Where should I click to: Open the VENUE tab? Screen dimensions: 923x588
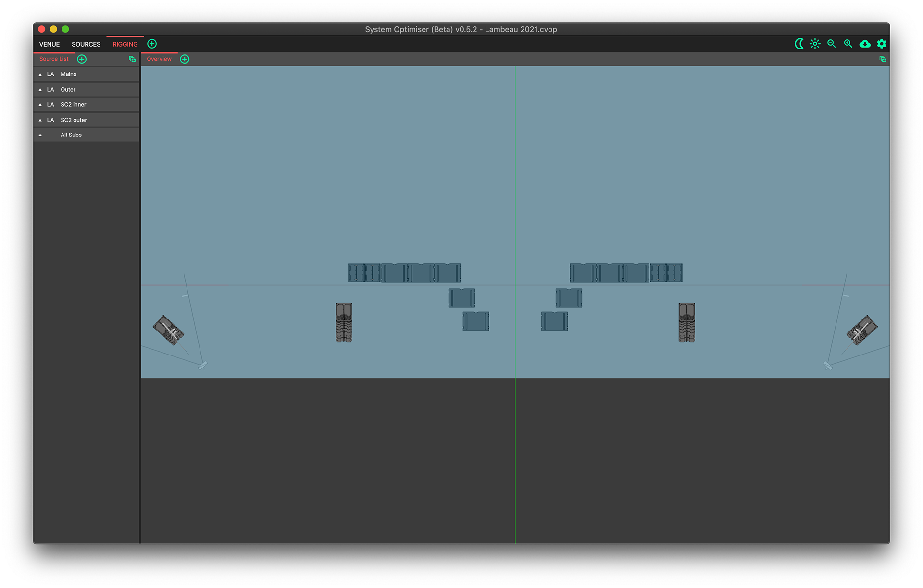(x=50, y=44)
